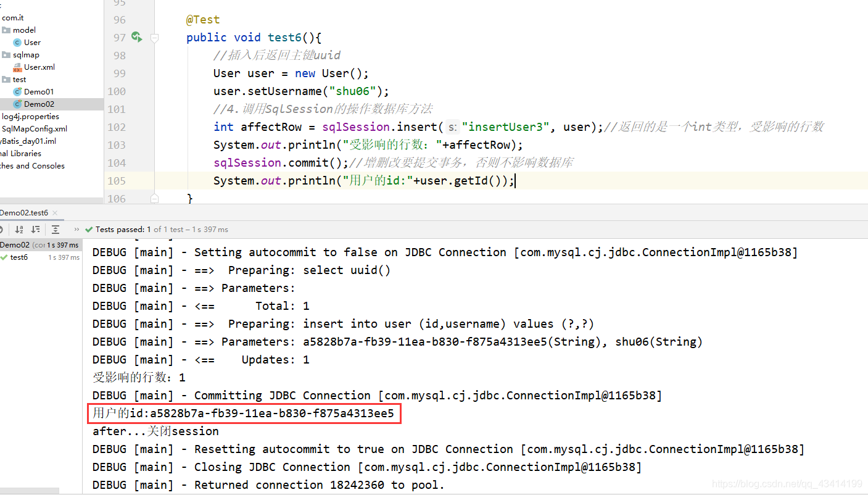
Task: Open the User class in the model package
Action: (x=32, y=43)
